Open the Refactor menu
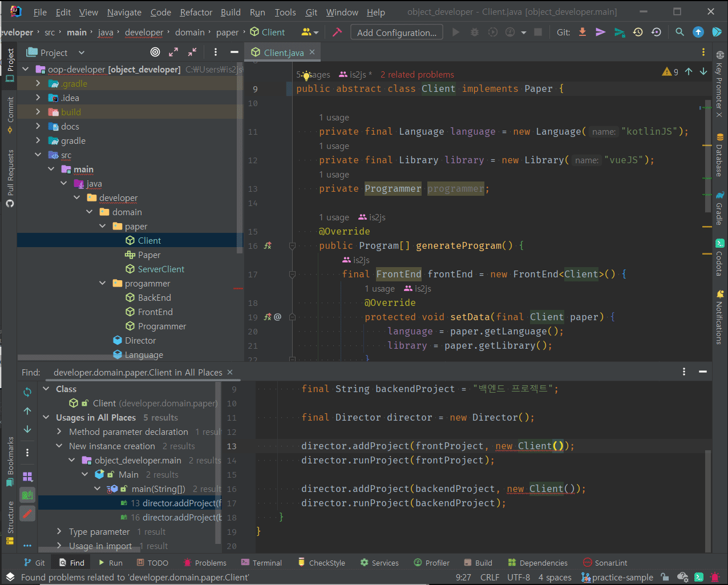The width and height of the screenshot is (728, 585). coord(196,12)
